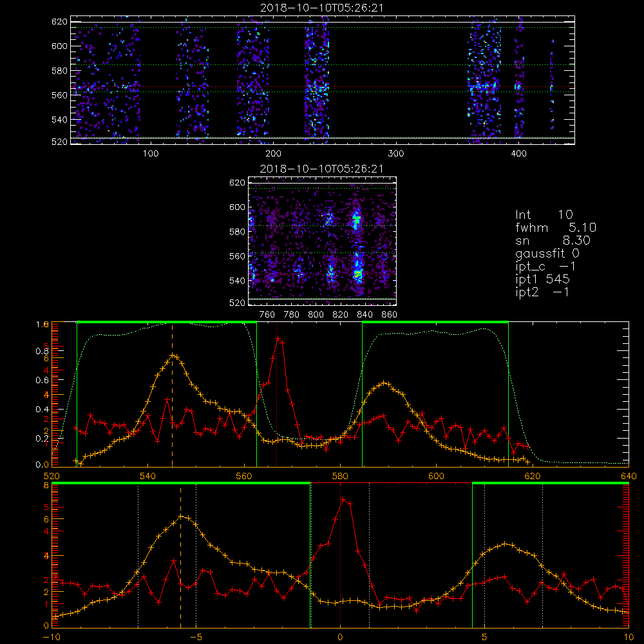Click y-axis label 600 of top spectrogram
Screen dimensions: 644x644
(x=59, y=46)
